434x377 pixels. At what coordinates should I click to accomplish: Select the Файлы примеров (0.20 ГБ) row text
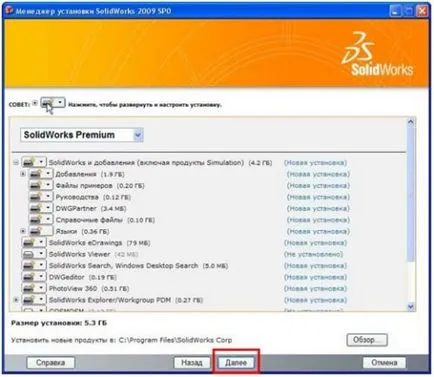coord(100,186)
